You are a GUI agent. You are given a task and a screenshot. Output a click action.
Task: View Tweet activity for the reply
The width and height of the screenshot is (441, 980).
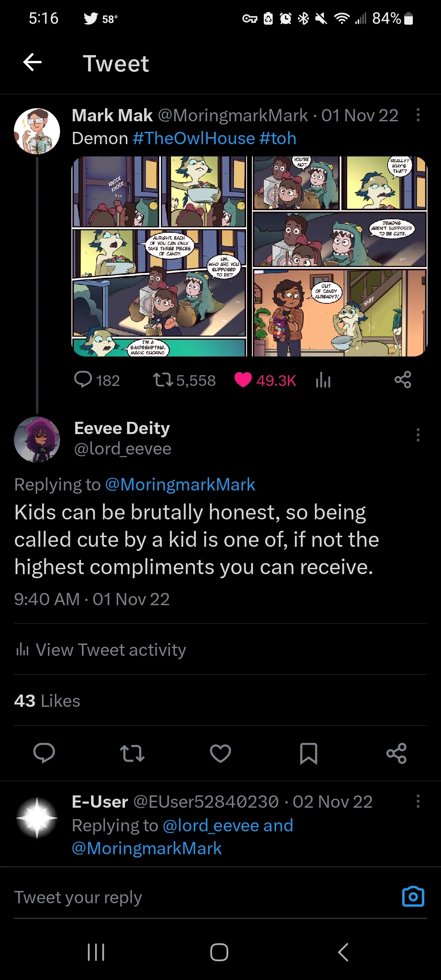100,649
